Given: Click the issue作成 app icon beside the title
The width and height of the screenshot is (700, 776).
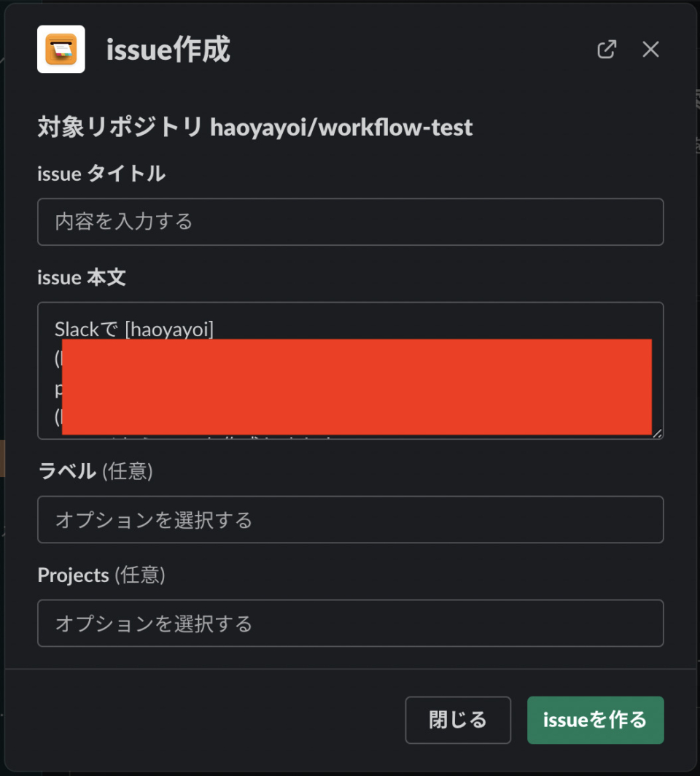Looking at the screenshot, I should tap(61, 50).
